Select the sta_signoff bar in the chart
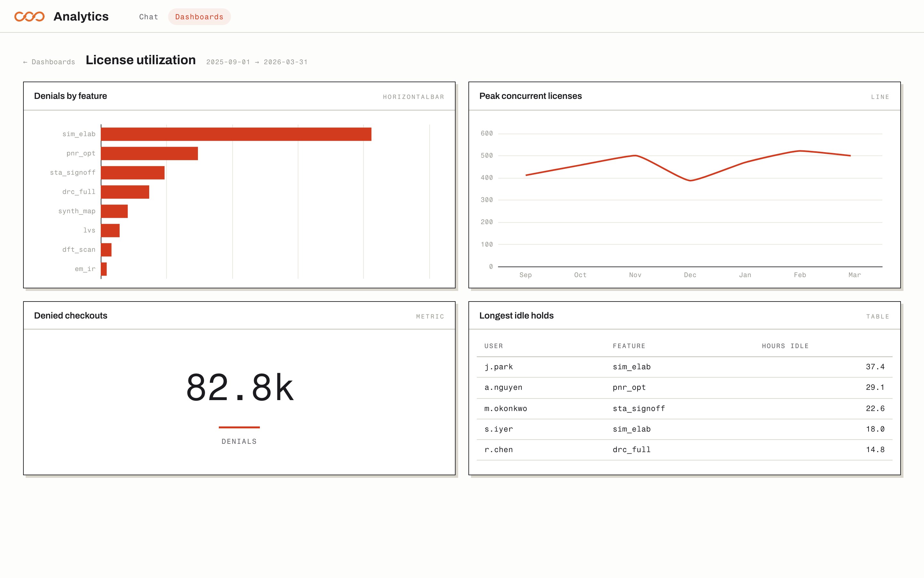The height and width of the screenshot is (578, 924). coord(133,173)
